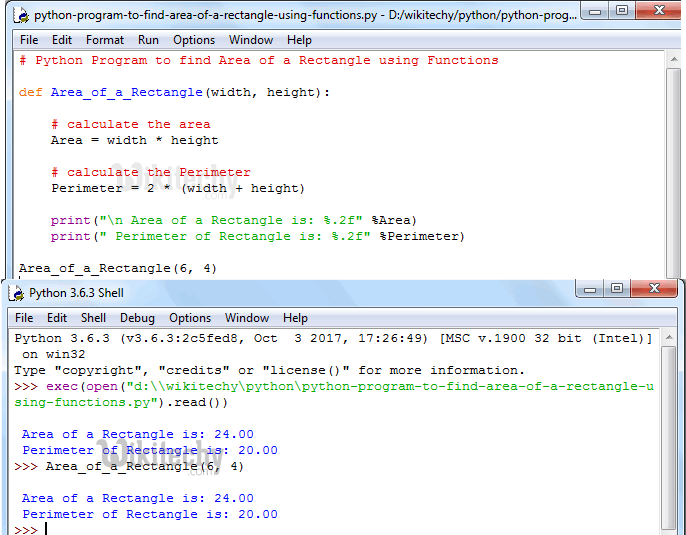Image resolution: width=686 pixels, height=535 pixels.
Task: Open the Debug menu in Python Shell
Action: [x=137, y=318]
